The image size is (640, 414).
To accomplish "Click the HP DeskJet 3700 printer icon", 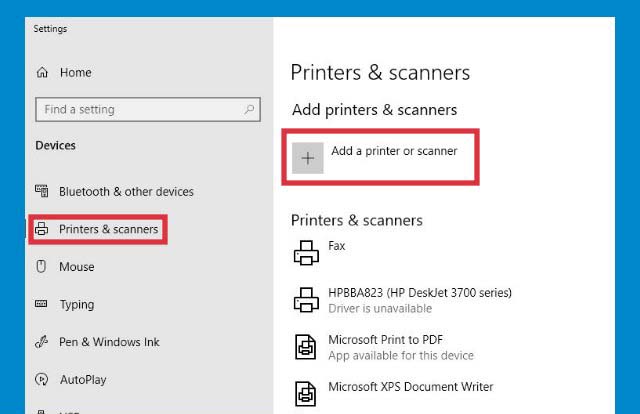I will pos(306,300).
